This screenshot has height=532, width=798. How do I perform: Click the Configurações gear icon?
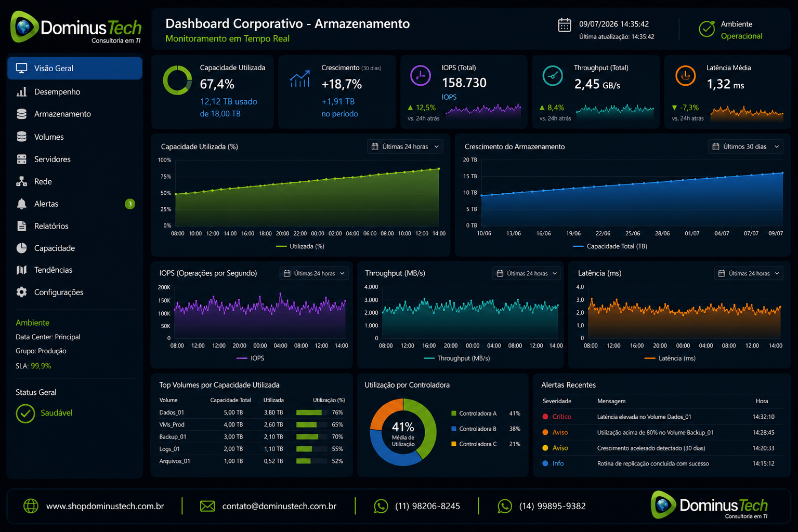pyautogui.click(x=21, y=292)
